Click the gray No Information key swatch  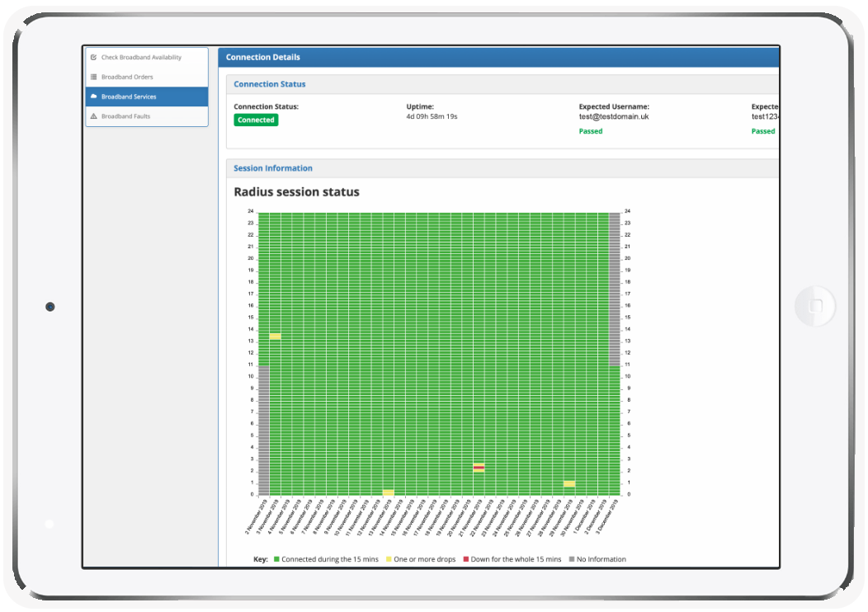pos(572,559)
